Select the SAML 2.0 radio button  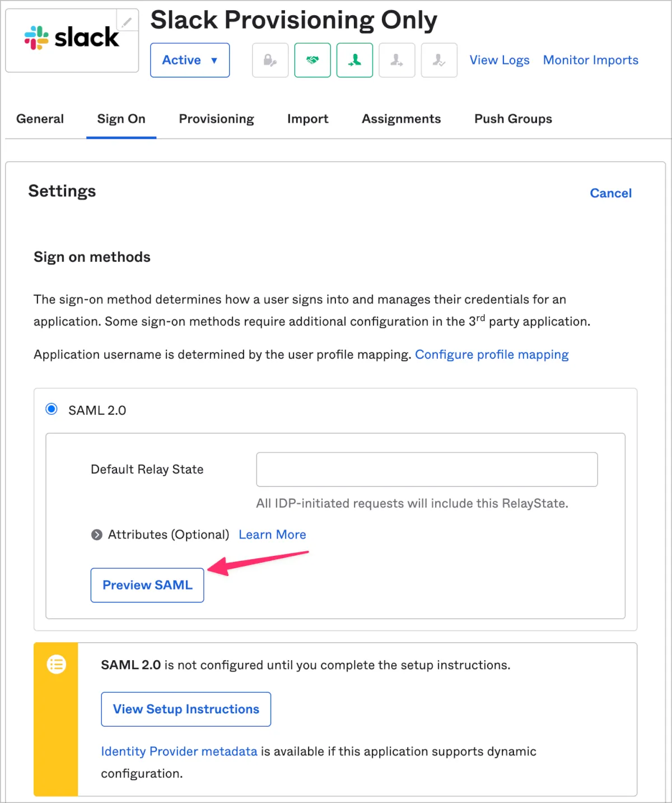(52, 409)
